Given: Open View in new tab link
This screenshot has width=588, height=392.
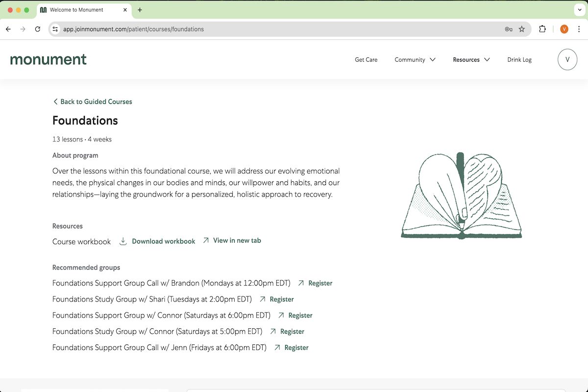Looking at the screenshot, I should click(237, 240).
